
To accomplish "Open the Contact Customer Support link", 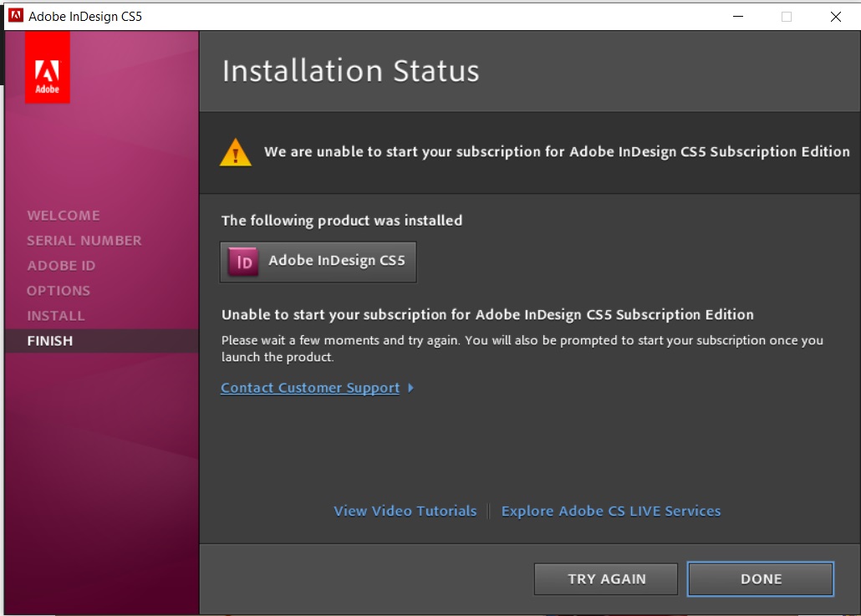I will point(310,388).
